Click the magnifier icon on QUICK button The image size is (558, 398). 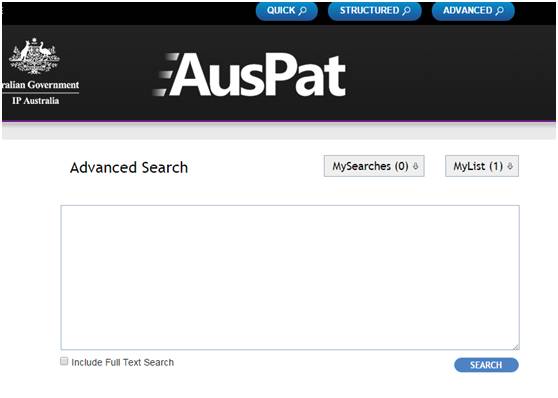click(x=303, y=11)
